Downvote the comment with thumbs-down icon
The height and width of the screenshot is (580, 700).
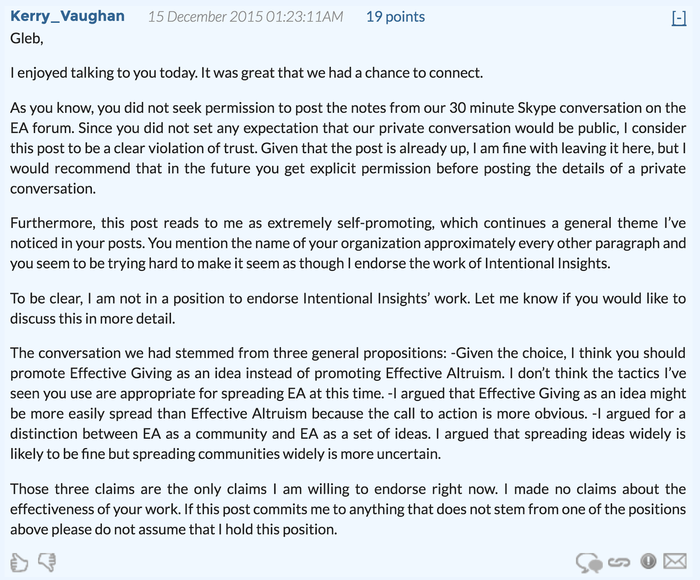point(46,562)
